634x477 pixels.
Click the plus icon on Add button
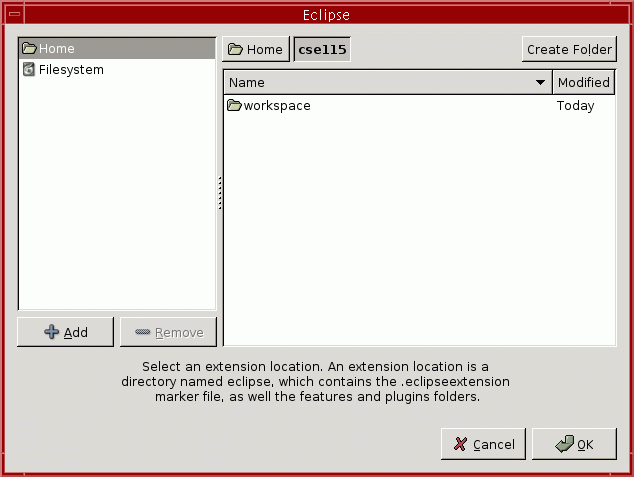pos(52,333)
